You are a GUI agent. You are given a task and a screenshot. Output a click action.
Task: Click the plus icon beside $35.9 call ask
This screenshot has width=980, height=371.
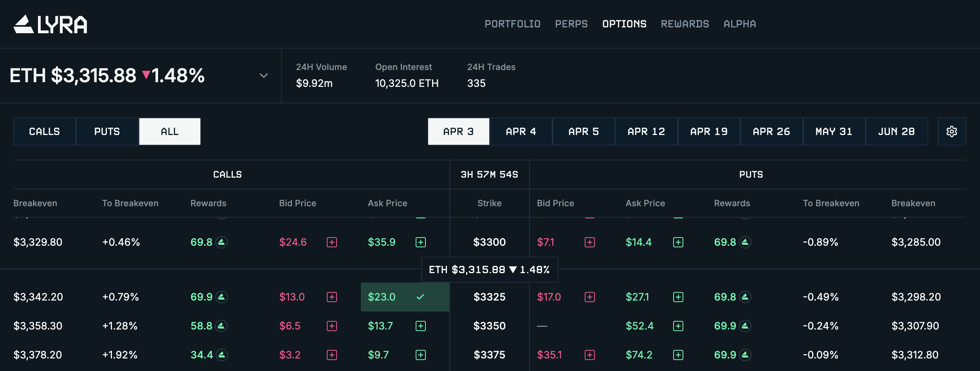422,242
